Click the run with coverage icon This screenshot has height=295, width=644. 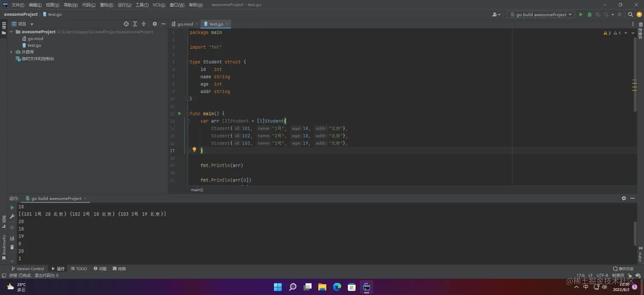coord(598,14)
